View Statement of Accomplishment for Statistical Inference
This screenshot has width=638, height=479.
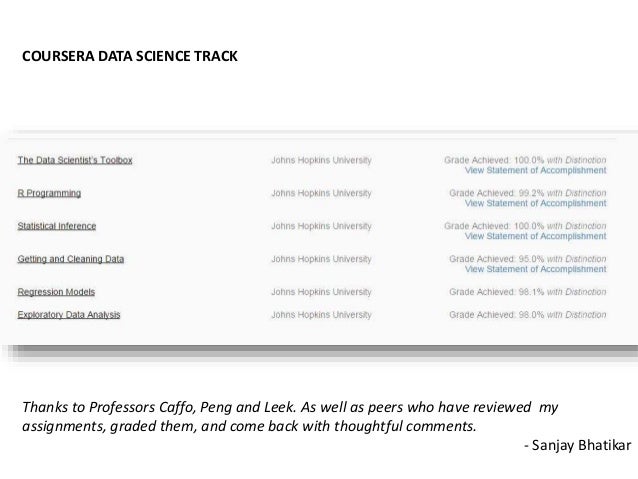pos(535,236)
